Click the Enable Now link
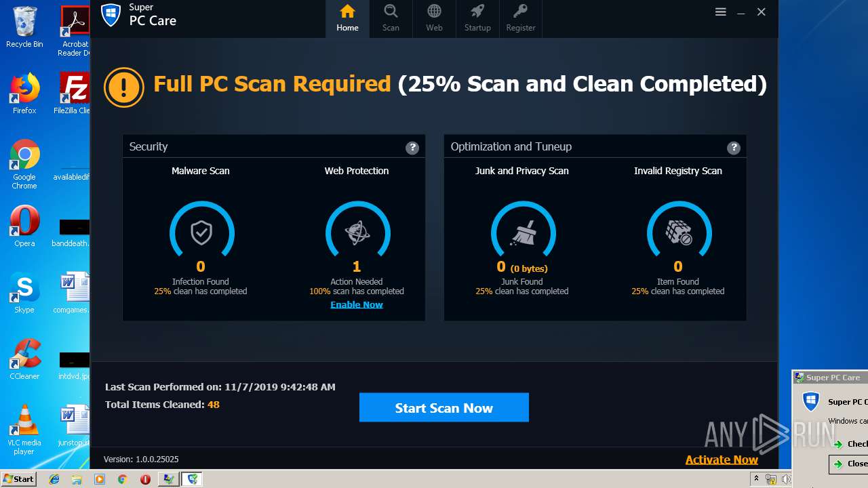This screenshot has width=868, height=488. [x=357, y=304]
